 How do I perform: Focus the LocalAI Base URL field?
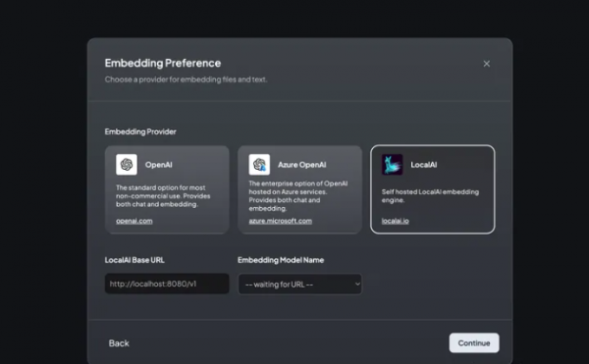(167, 284)
